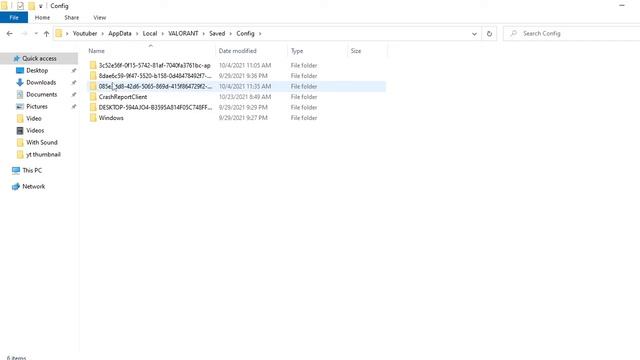Open the File menu tab
This screenshot has width=640, height=360.
14,18
